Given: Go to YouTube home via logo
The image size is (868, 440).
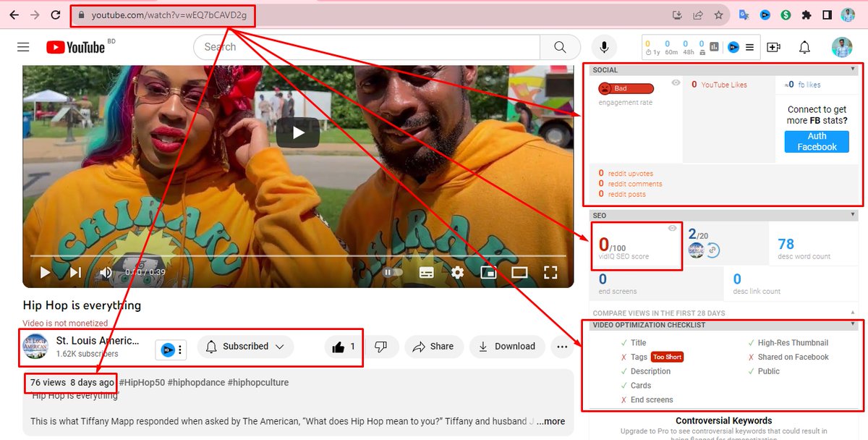Looking at the screenshot, I should [76, 47].
